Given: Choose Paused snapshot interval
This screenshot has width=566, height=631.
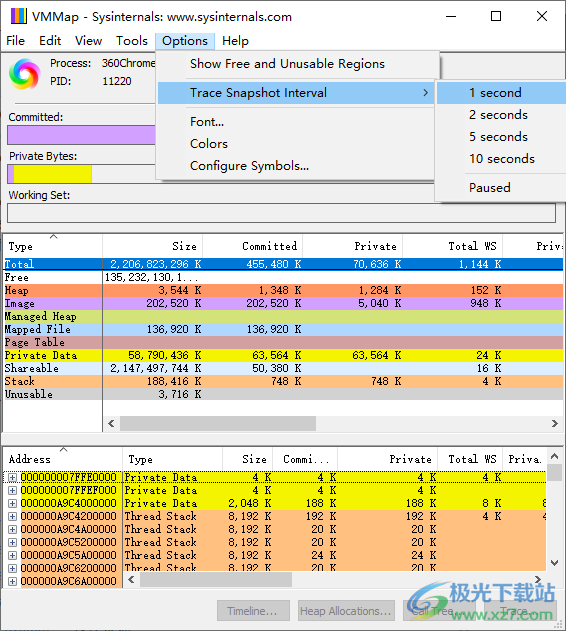Looking at the screenshot, I should click(x=501, y=188).
